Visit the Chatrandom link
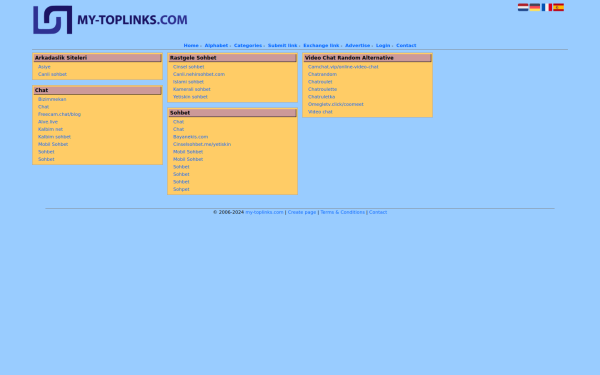 [322, 74]
